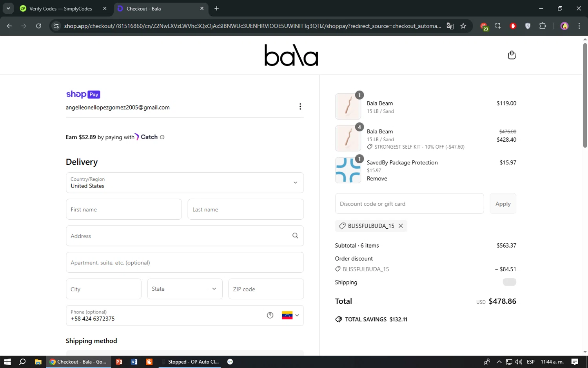View site information icon in address bar

pyautogui.click(x=56, y=26)
